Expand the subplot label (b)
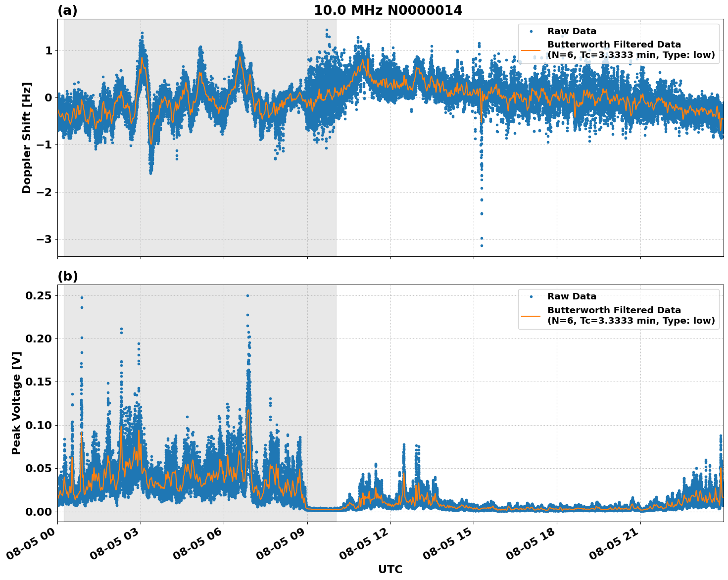 point(69,275)
